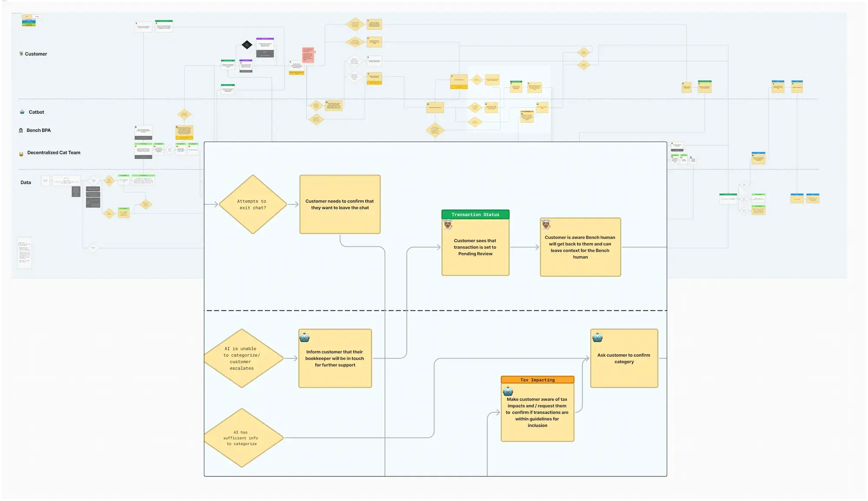
Task: Click the Decentralized Cat Team cat icon
Action: click(21, 154)
